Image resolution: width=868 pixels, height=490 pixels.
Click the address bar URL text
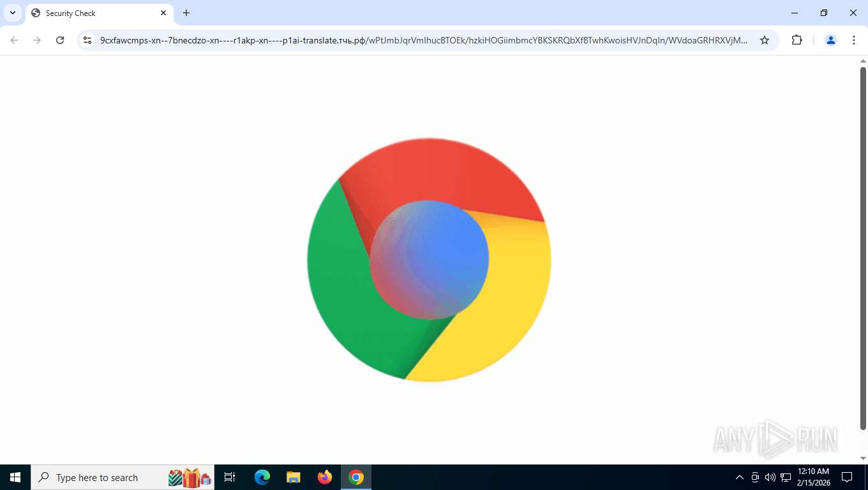(424, 40)
